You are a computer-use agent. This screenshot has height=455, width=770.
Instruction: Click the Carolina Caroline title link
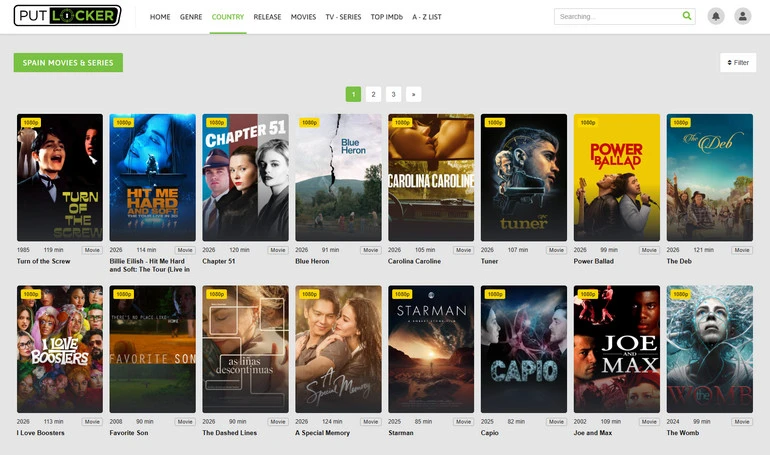[414, 261]
